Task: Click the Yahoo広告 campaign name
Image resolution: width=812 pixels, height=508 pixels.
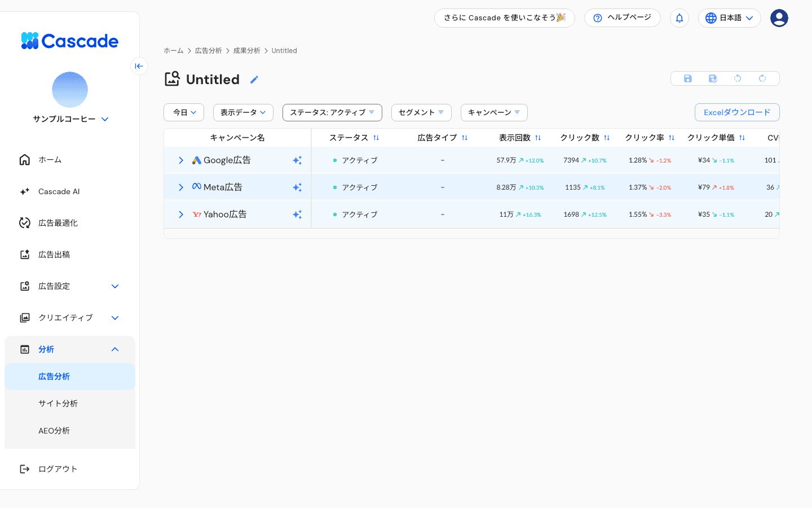Action: [x=225, y=214]
